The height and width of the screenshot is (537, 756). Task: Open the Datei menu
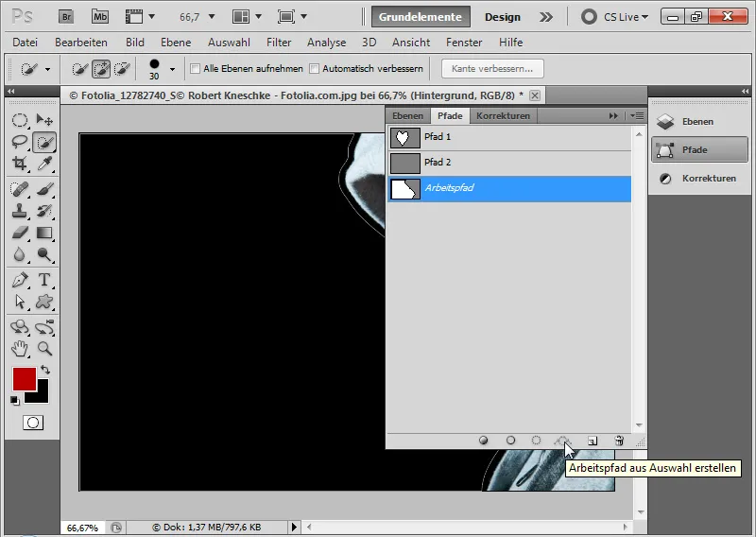[26, 43]
